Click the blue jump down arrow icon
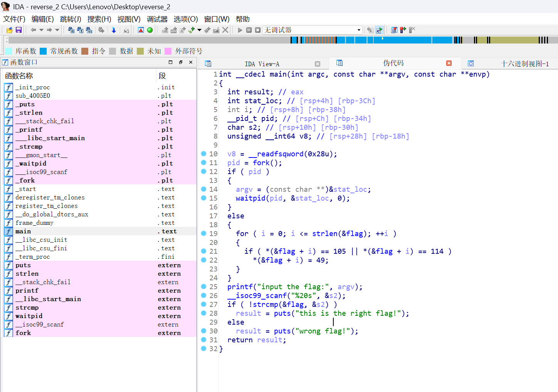Screen dimensions: 558x392 click(x=114, y=30)
